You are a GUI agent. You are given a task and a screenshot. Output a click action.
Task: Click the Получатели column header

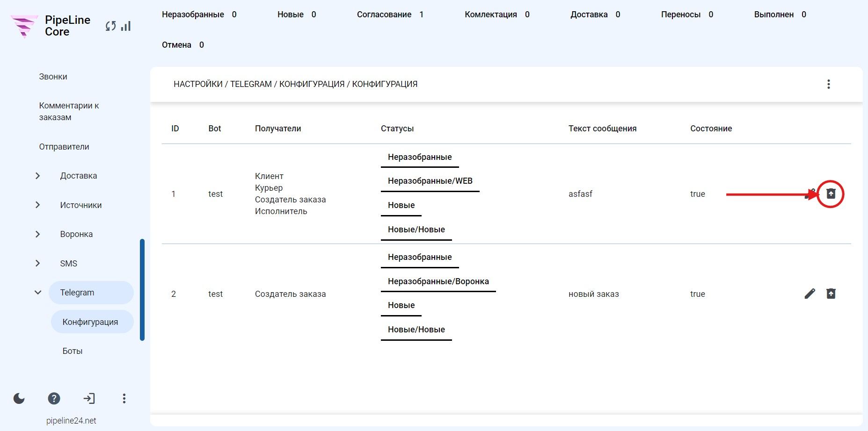(278, 129)
